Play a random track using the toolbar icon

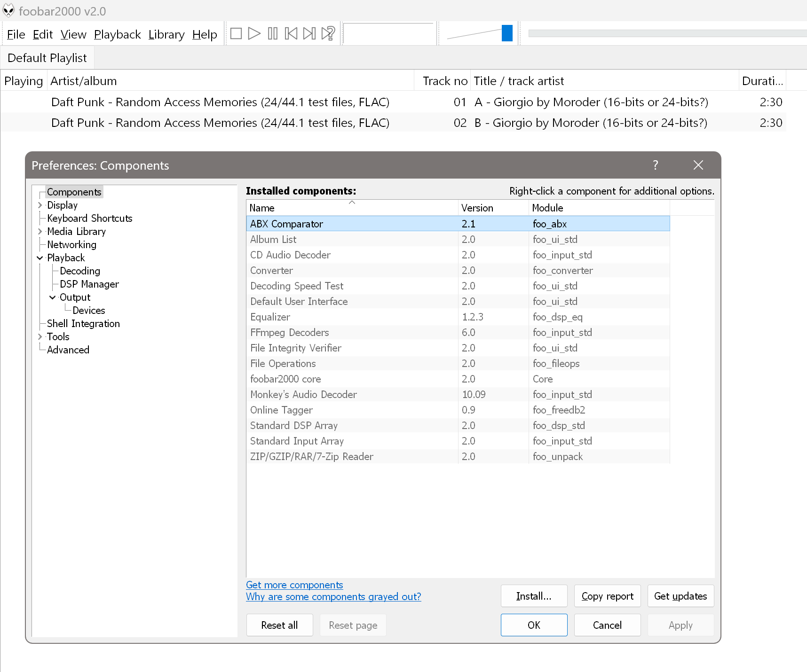tap(328, 33)
